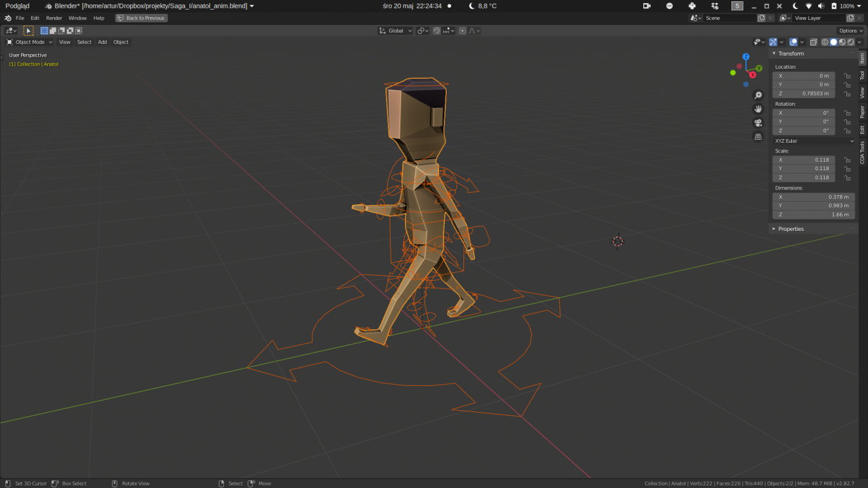Switch to wireframe viewport shading
The image size is (868, 488).
825,42
